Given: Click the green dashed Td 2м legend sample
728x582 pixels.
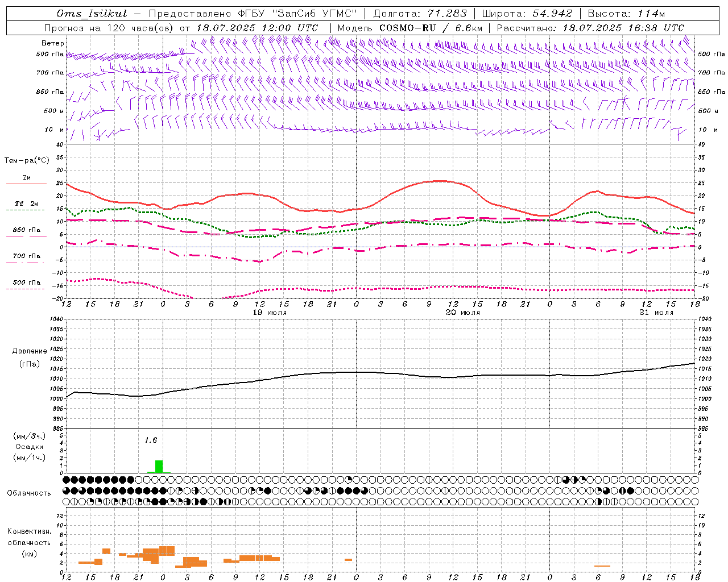Looking at the screenshot, I should click(26, 210).
